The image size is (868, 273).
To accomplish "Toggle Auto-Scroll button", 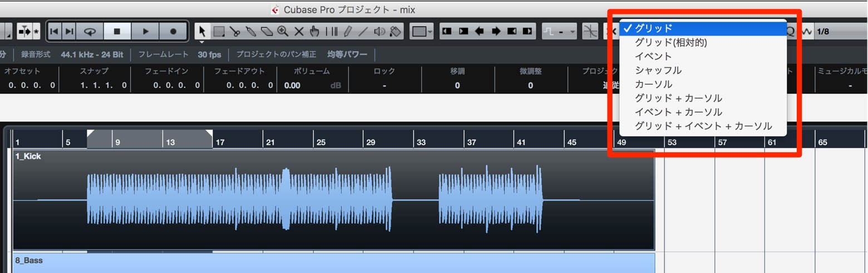I will click(x=24, y=32).
